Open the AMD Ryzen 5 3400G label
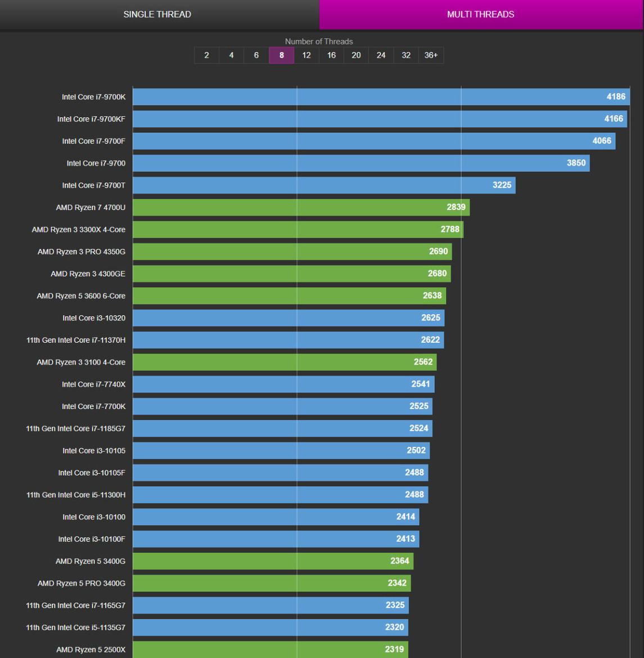644x658 pixels. pyautogui.click(x=91, y=561)
